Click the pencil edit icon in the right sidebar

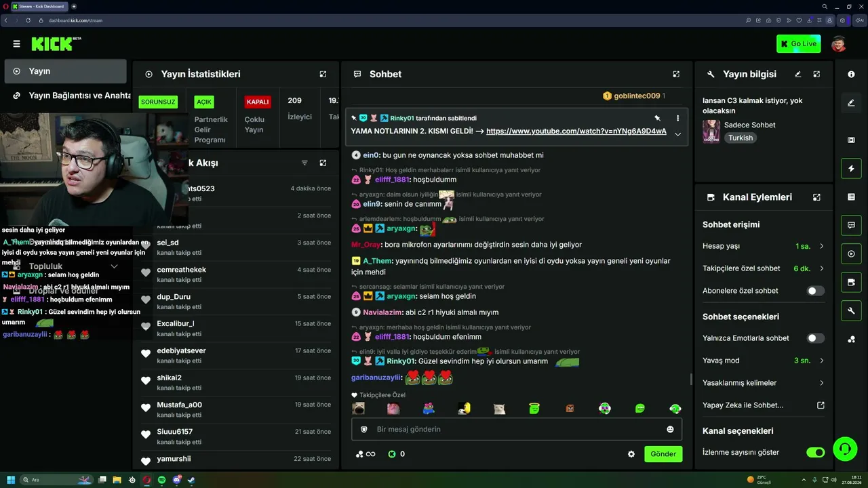pyautogui.click(x=851, y=103)
